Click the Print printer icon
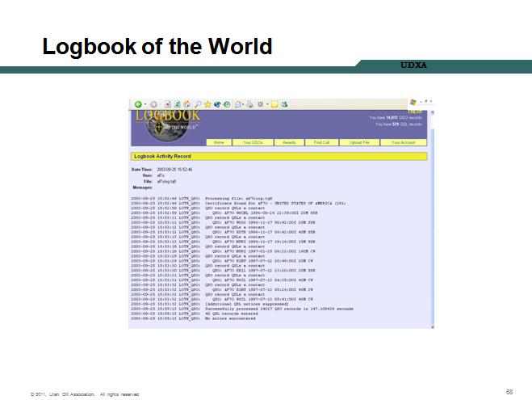 coord(249,104)
